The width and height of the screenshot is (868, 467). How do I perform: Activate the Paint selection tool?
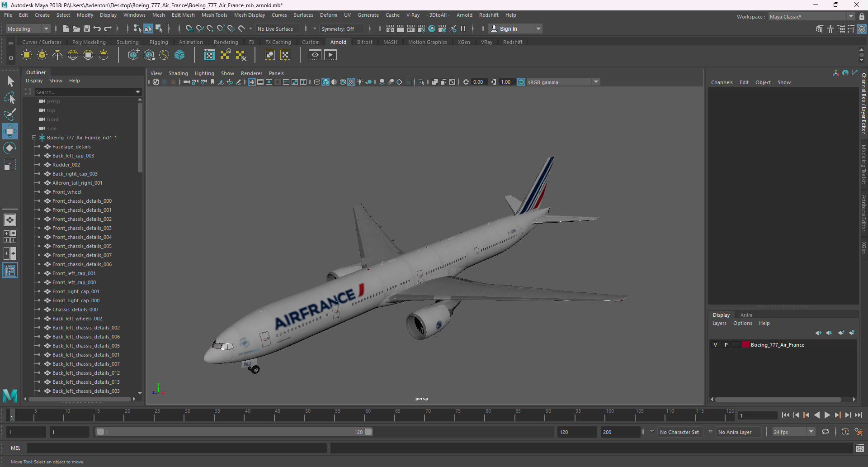click(10, 114)
